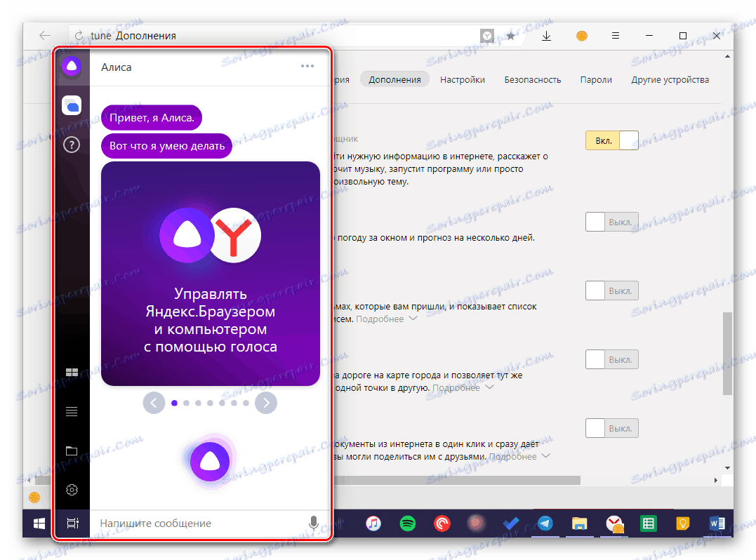The width and height of the screenshot is (756, 560).
Task: Open the list menu icon in Alisa sidebar
Action: click(72, 411)
